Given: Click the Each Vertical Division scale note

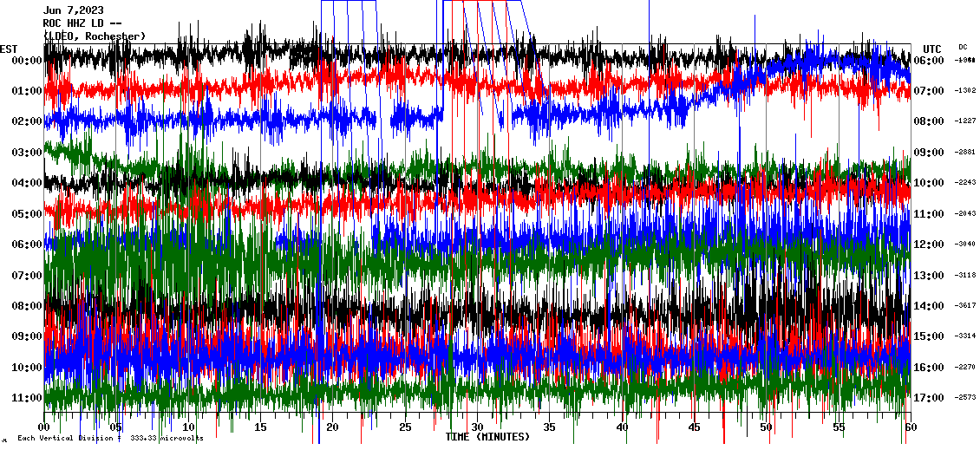Looking at the screenshot, I should tap(110, 439).
